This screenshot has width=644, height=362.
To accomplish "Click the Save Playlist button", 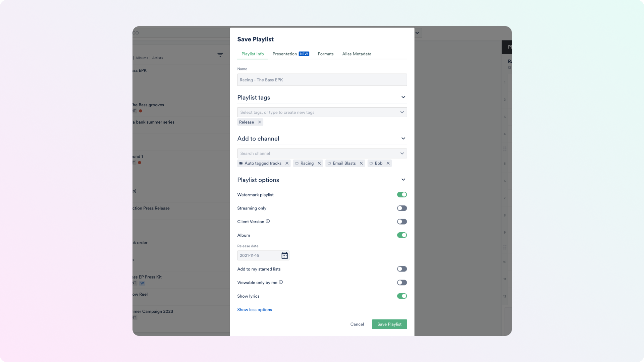I will (389, 324).
